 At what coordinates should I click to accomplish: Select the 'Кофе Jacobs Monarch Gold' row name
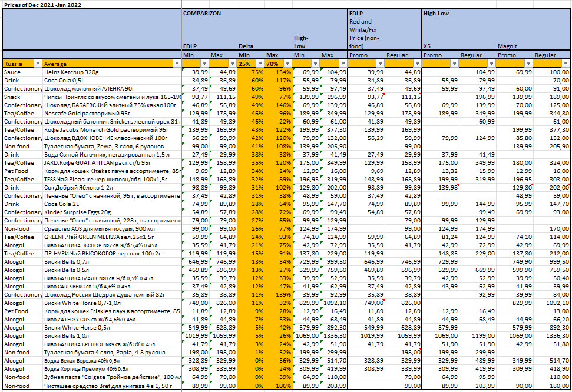[x=112, y=130]
